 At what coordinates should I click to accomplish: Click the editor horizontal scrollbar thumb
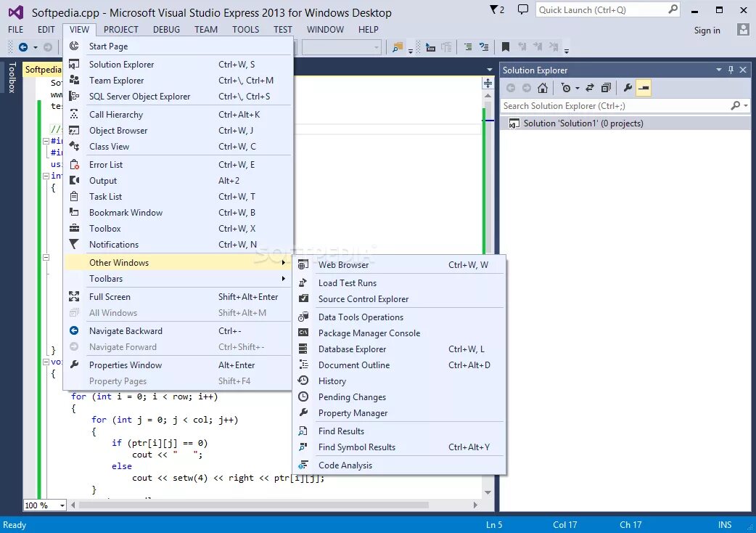pos(254,505)
